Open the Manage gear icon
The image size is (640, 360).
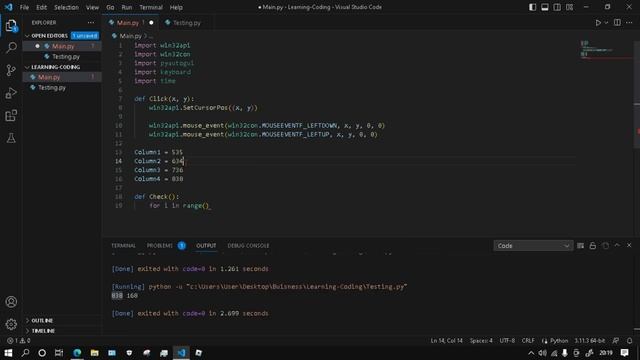click(11, 324)
